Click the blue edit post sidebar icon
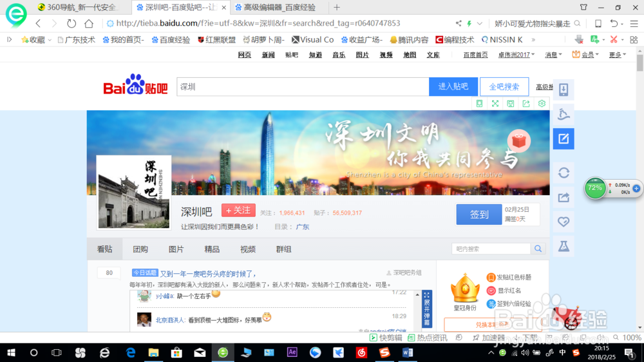644x362 pixels. tap(563, 138)
